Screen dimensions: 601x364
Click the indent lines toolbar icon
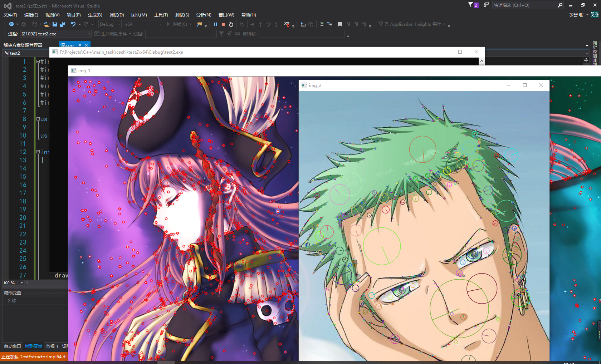pos(322,24)
